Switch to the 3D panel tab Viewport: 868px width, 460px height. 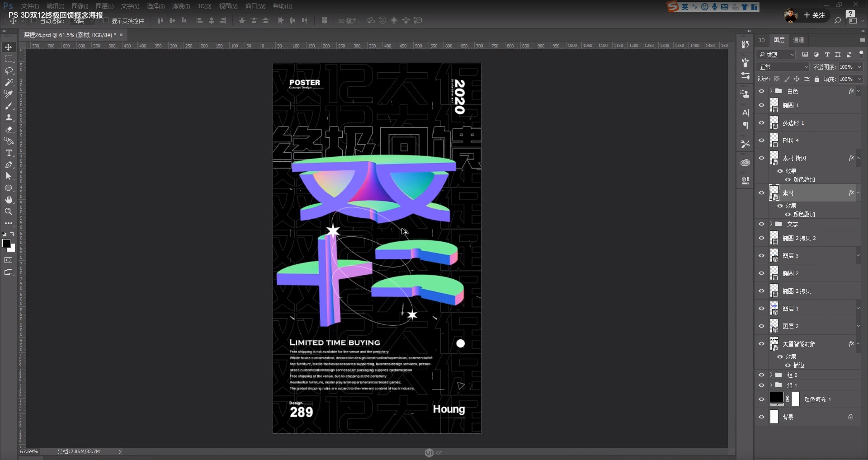click(762, 40)
